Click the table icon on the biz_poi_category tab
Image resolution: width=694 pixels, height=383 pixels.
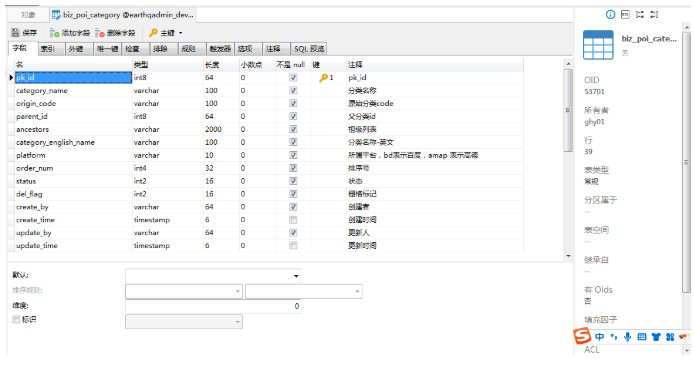[x=56, y=15]
